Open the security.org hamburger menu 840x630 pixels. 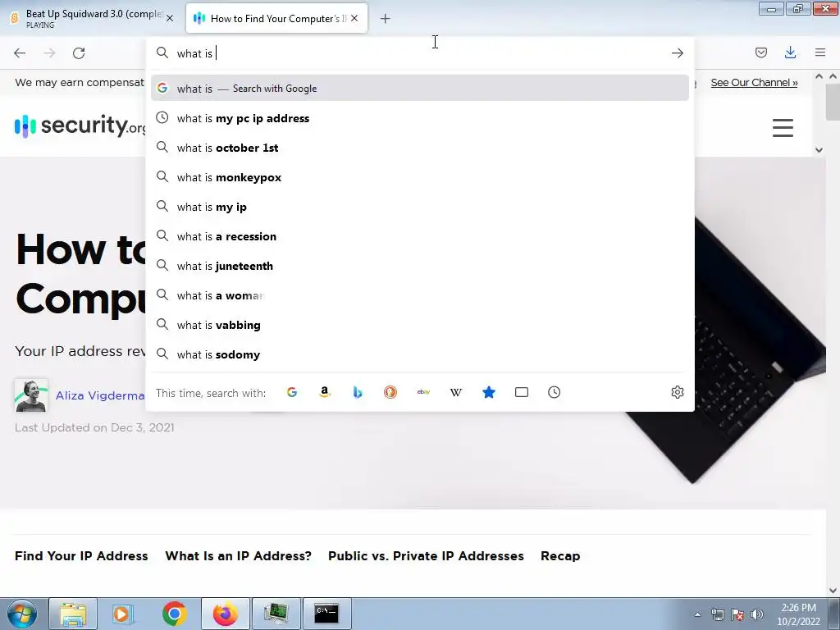pos(782,127)
